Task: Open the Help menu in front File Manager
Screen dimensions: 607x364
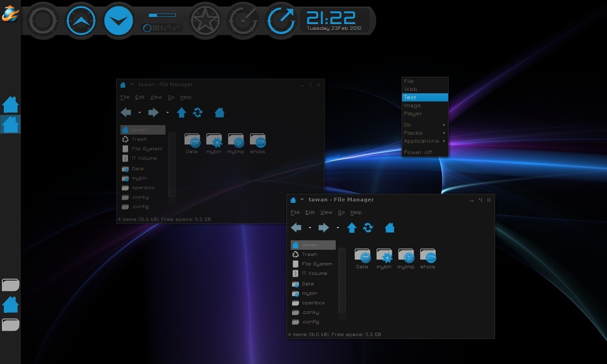Action: 356,212
